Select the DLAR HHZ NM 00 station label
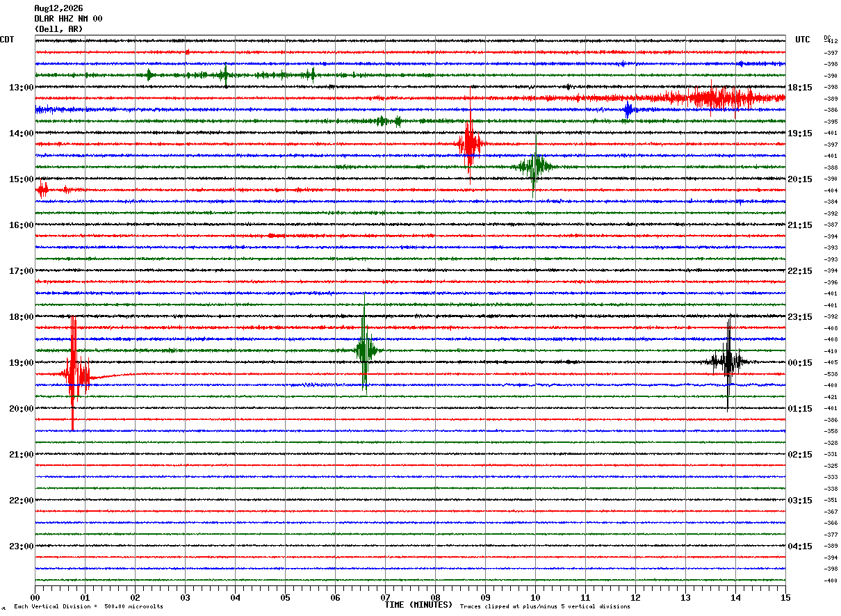The width and height of the screenshot is (841, 616). (x=68, y=19)
